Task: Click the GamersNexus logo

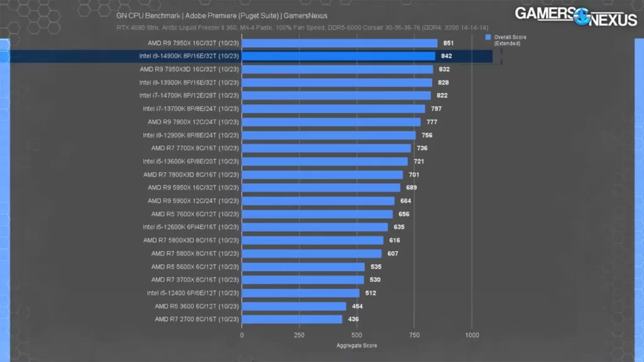Action: pos(576,16)
